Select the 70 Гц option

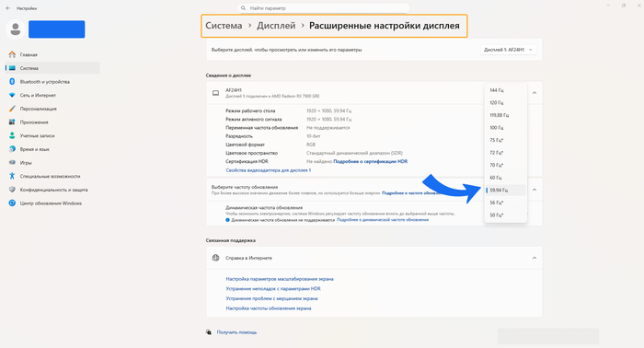(x=506, y=165)
